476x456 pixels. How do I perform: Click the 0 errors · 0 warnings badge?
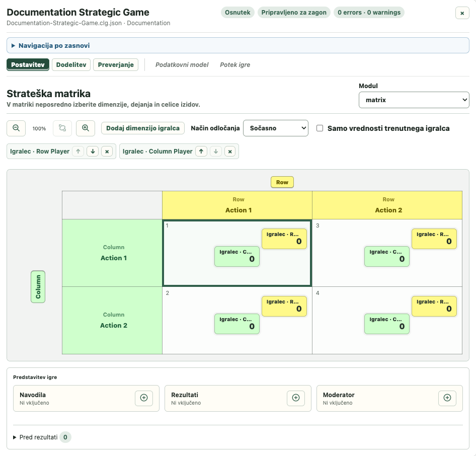(369, 13)
